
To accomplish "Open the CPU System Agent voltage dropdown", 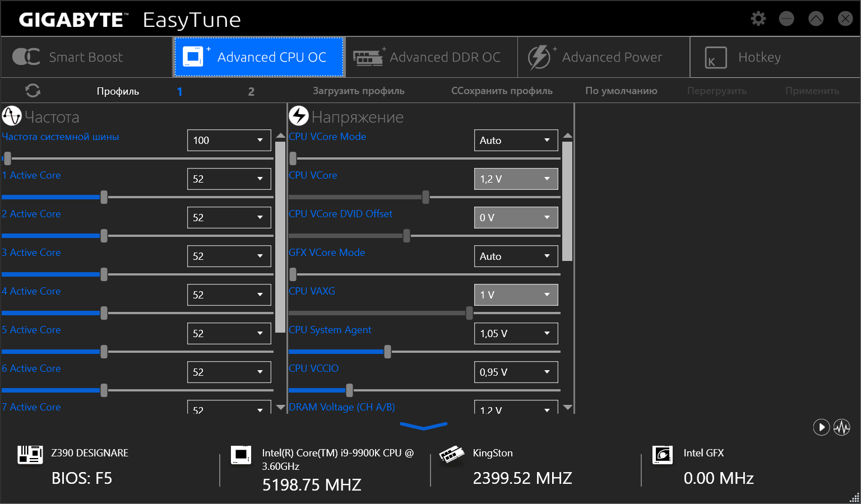I will (516, 334).
